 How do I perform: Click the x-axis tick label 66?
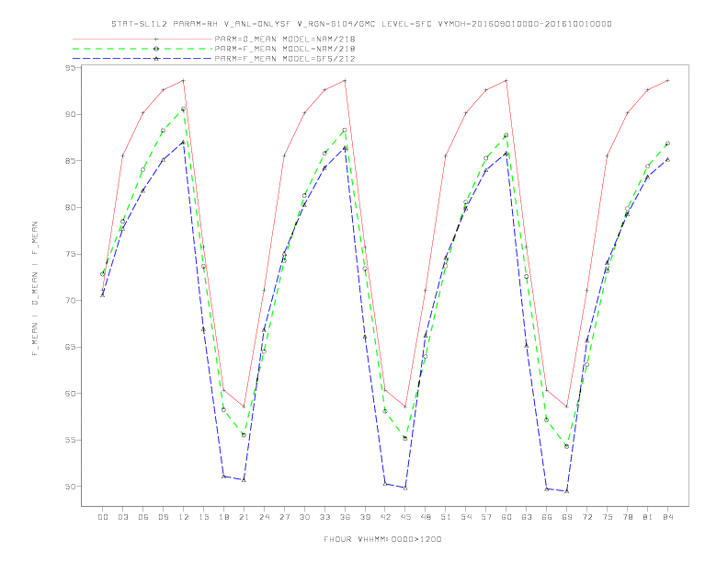[x=547, y=517]
